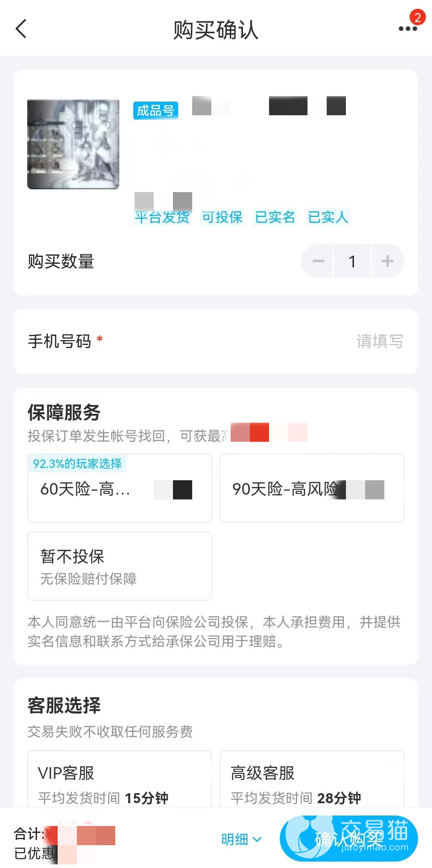Tap the product thumbnail image
The width and height of the screenshot is (432, 868).
pyautogui.click(x=73, y=144)
